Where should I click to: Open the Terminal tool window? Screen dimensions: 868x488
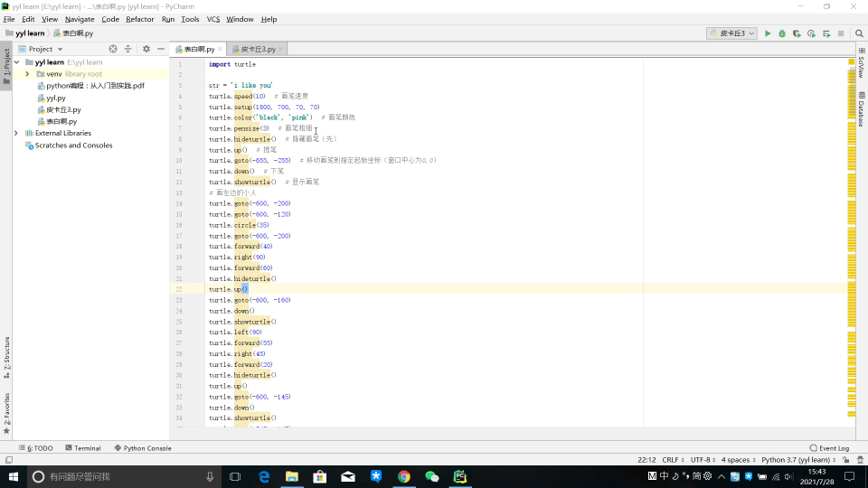click(83, 448)
